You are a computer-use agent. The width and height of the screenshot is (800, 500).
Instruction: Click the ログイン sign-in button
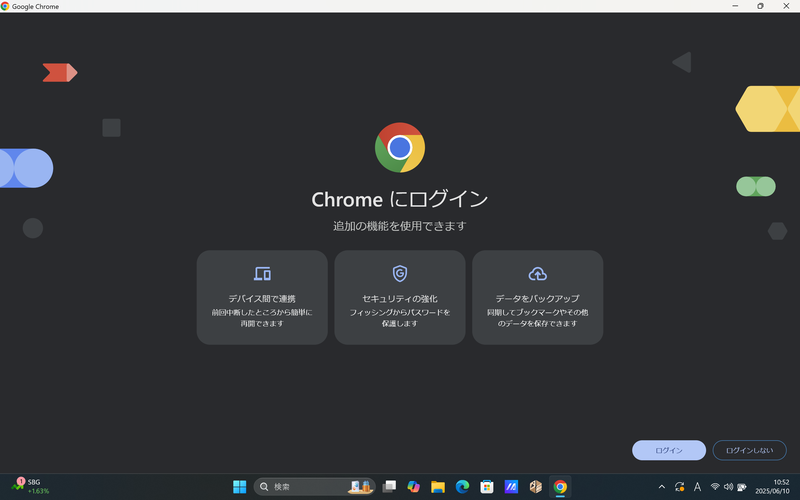pos(668,450)
